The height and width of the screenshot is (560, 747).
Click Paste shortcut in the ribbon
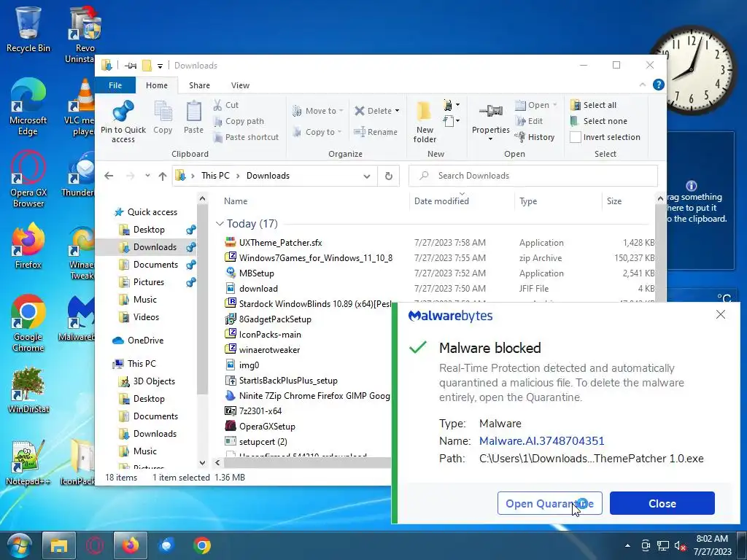point(246,137)
